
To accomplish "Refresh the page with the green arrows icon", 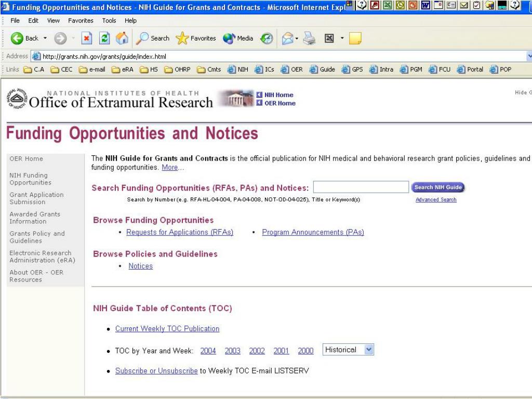I will point(104,38).
